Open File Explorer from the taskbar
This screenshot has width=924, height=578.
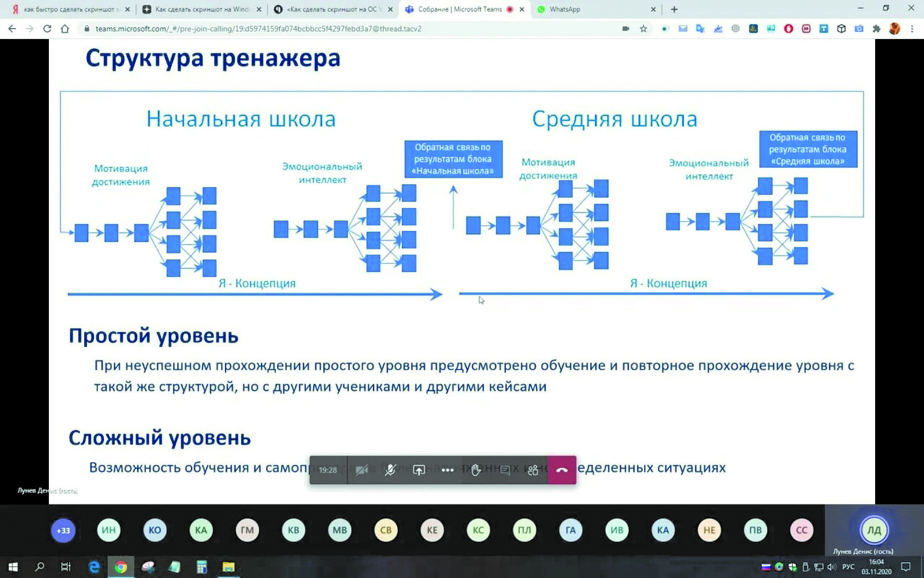coord(228,567)
